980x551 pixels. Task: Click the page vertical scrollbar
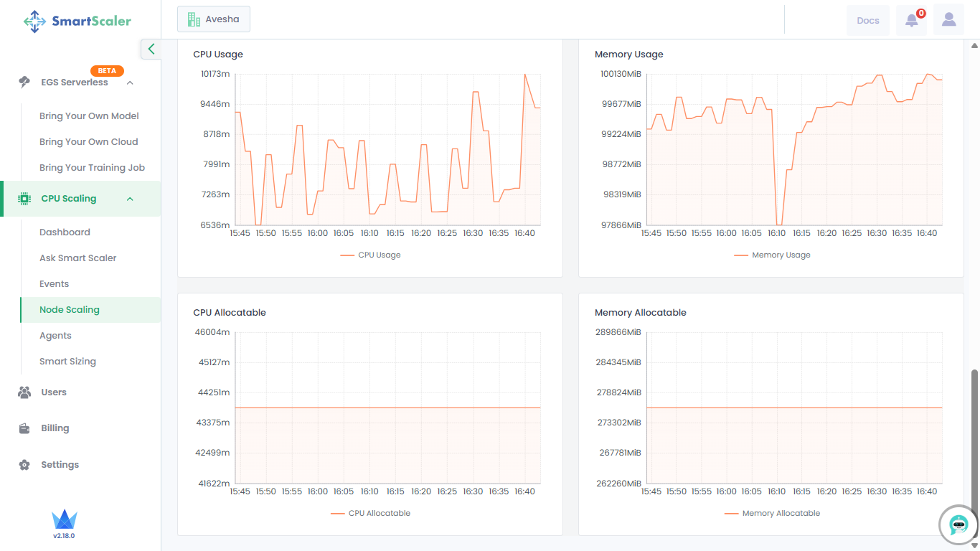[974, 452]
